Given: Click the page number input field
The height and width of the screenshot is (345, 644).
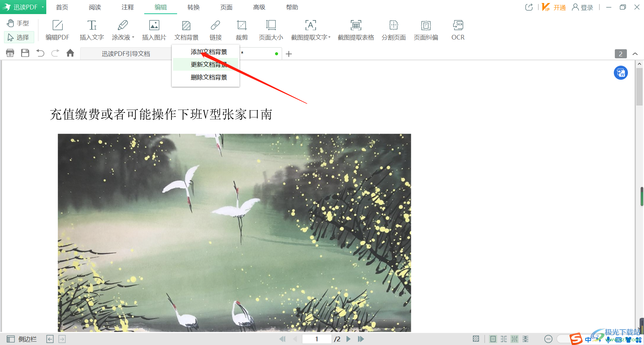Looking at the screenshot, I should (317, 339).
